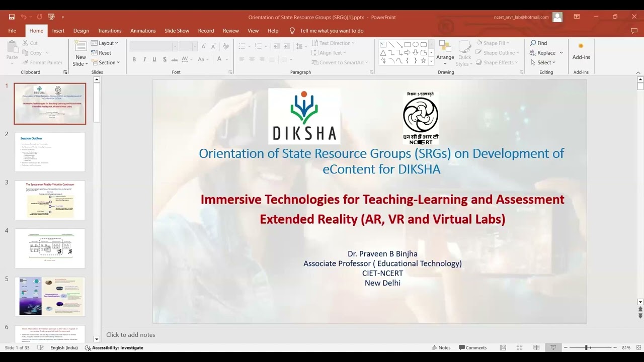The width and height of the screenshot is (644, 362).
Task: Open the Record tab
Action: click(x=206, y=31)
